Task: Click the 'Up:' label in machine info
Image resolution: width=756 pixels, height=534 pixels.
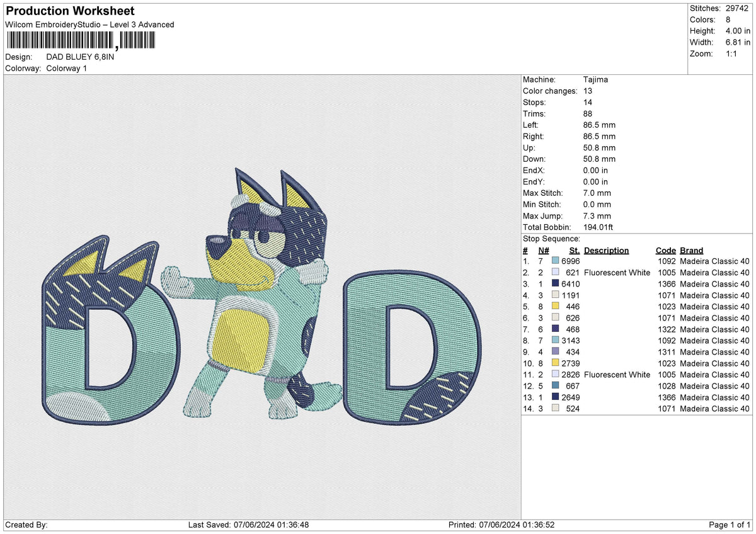Action: tap(529, 148)
